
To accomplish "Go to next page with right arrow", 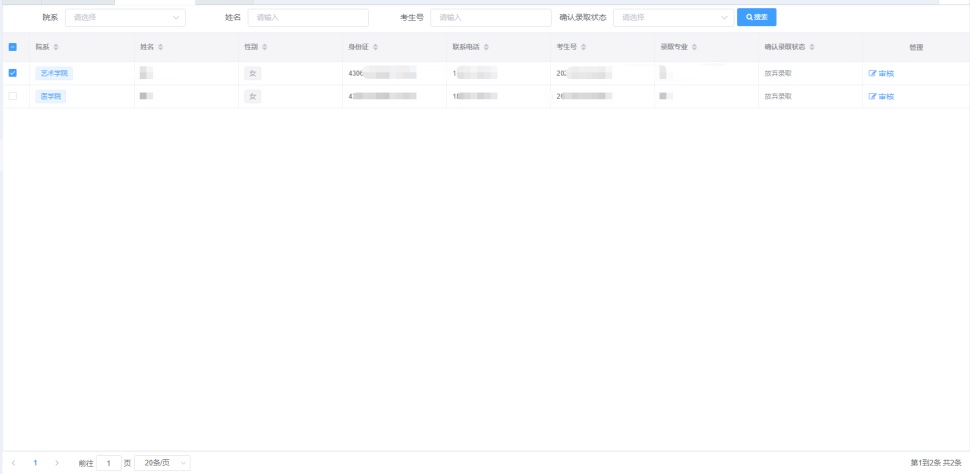I will click(57, 463).
